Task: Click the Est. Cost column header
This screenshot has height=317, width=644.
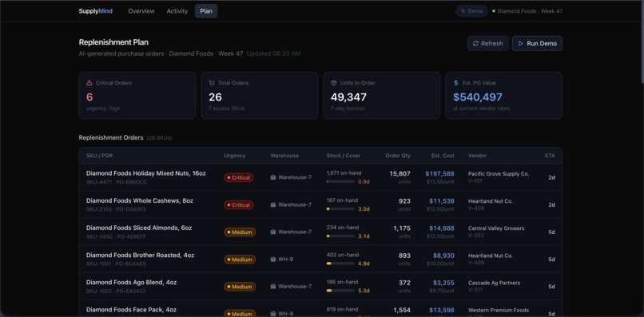Action: (443, 156)
